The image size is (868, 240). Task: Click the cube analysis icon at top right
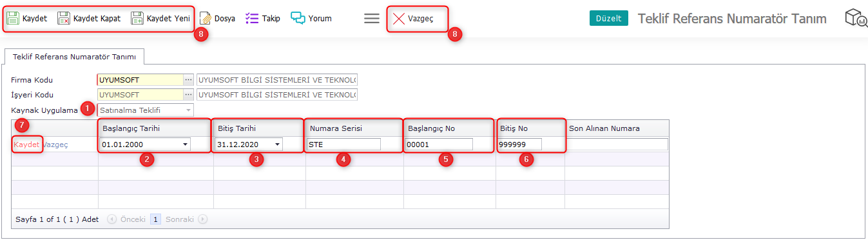point(856,18)
